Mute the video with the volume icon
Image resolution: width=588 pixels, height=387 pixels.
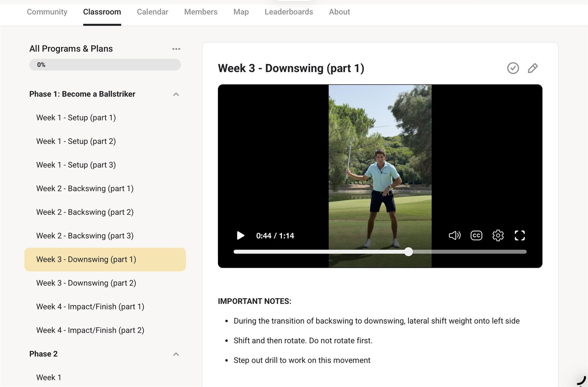tap(455, 235)
